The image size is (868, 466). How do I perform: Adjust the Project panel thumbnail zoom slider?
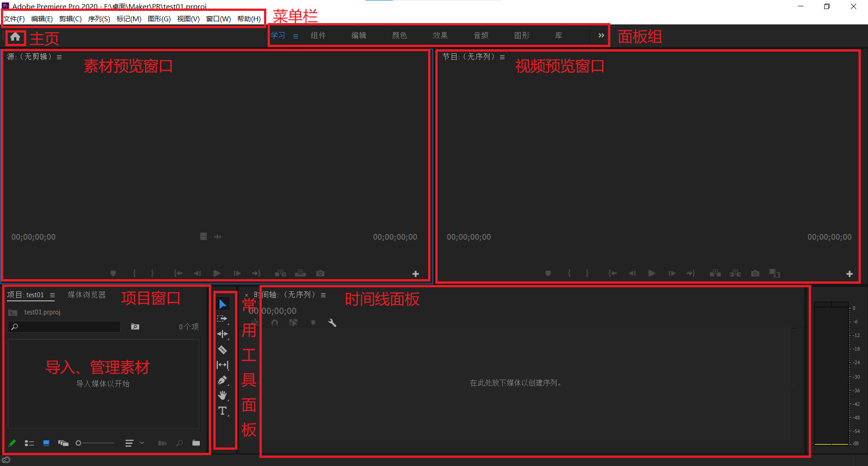point(94,443)
